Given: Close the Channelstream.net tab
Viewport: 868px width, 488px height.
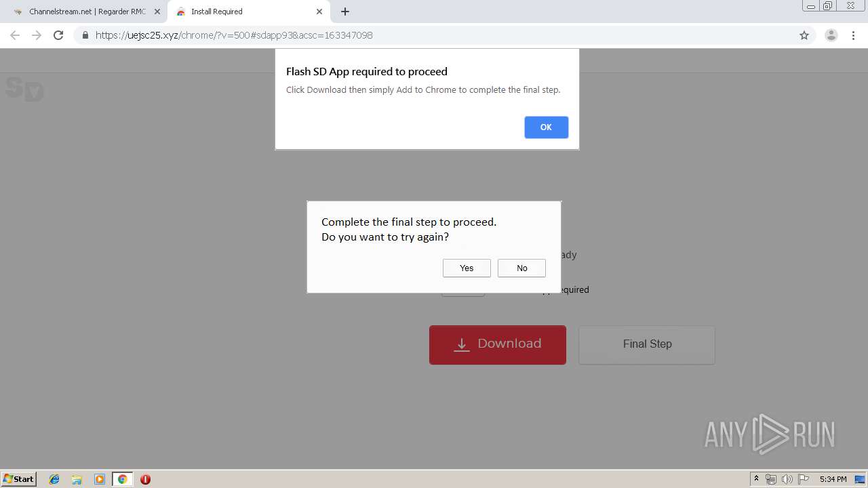Looking at the screenshot, I should [157, 12].
